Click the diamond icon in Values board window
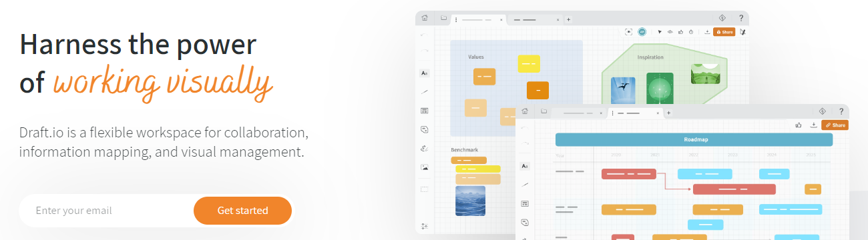868x240 pixels. click(x=722, y=18)
